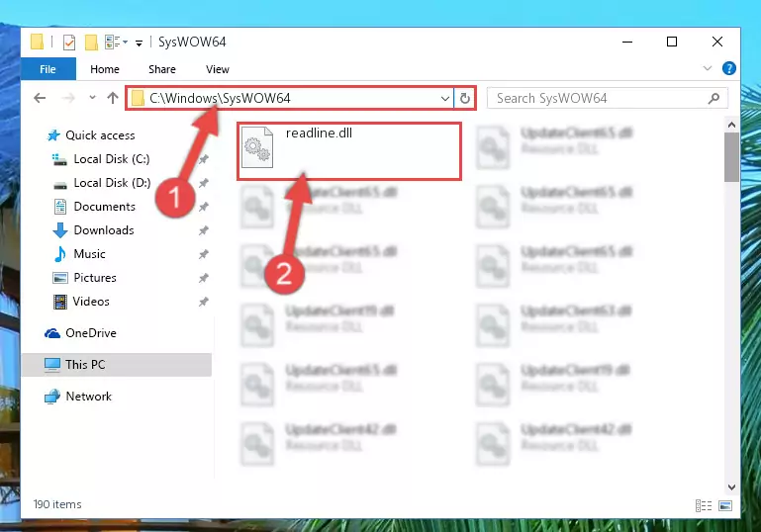This screenshot has height=532, width=761.
Task: Click the pin icon next to Local Disk (D:)
Action: tap(203, 183)
